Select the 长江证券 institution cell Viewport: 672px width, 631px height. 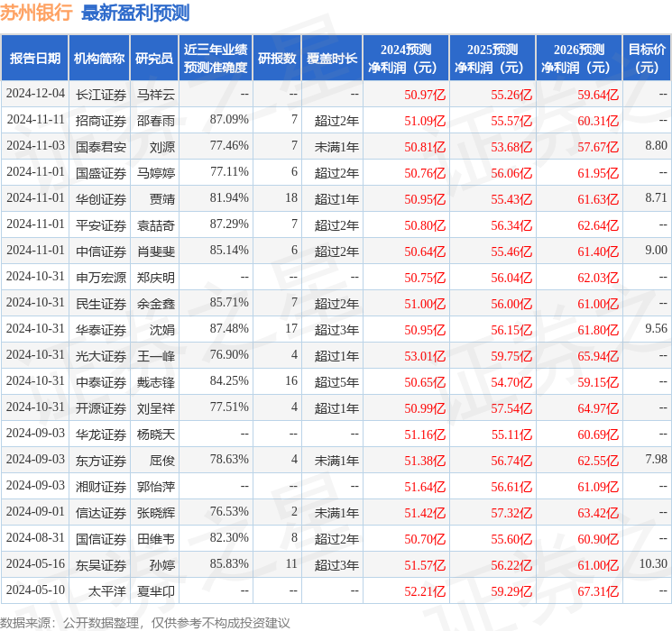click(x=101, y=95)
